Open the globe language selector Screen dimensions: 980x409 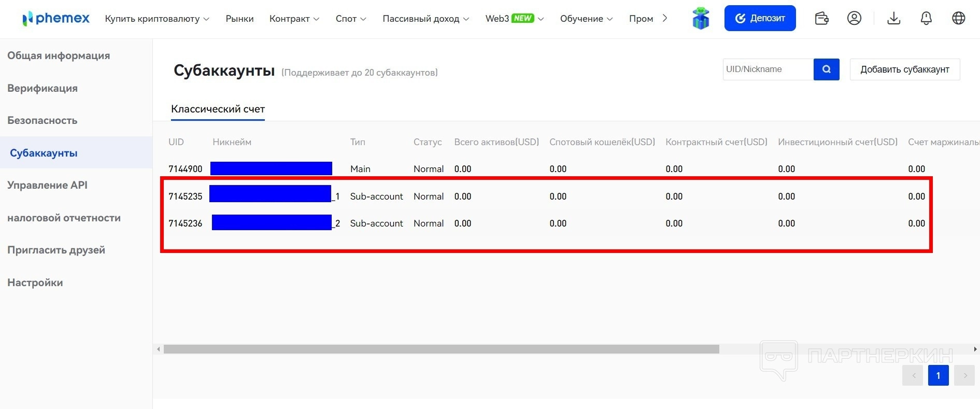pyautogui.click(x=959, y=19)
